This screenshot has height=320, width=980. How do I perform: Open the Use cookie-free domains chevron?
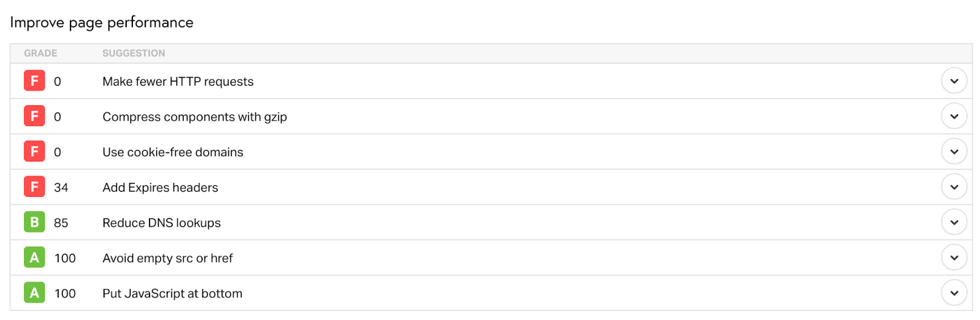tap(954, 152)
